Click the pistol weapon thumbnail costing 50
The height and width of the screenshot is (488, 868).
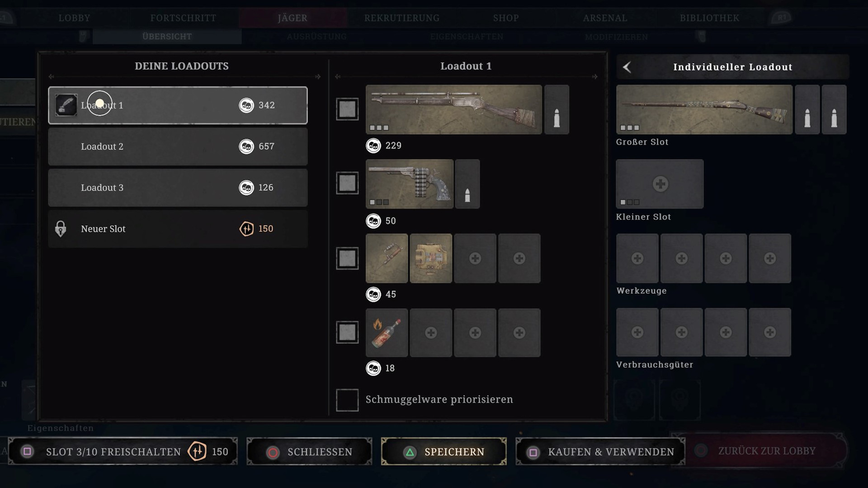[x=409, y=183]
